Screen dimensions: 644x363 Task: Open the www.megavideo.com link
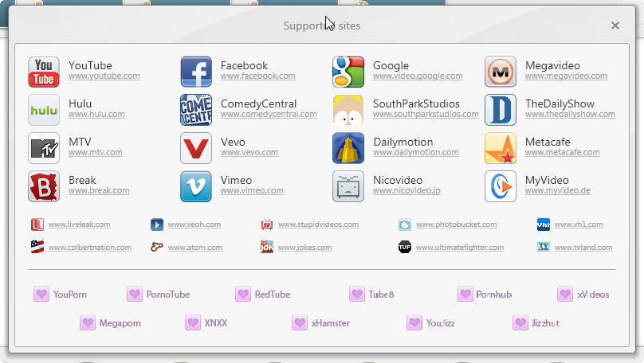coord(567,76)
